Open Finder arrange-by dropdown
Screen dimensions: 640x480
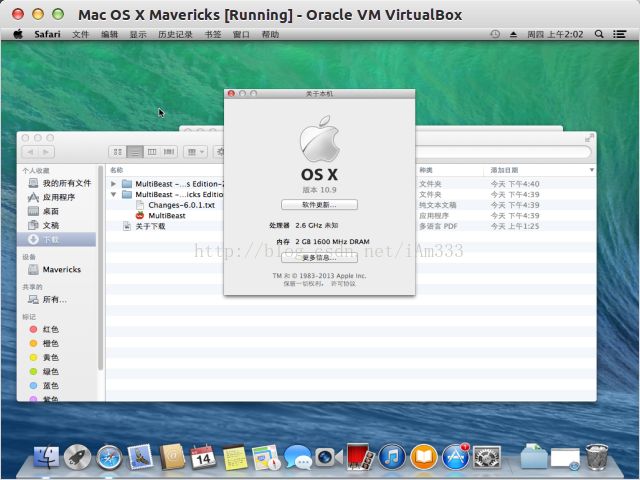coord(196,152)
